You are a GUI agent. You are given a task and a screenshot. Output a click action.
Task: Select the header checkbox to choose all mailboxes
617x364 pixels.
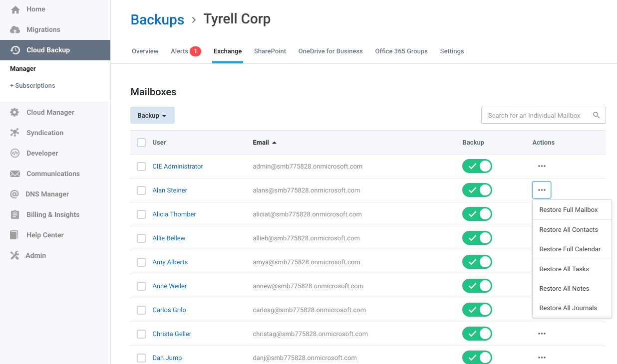[x=141, y=142]
